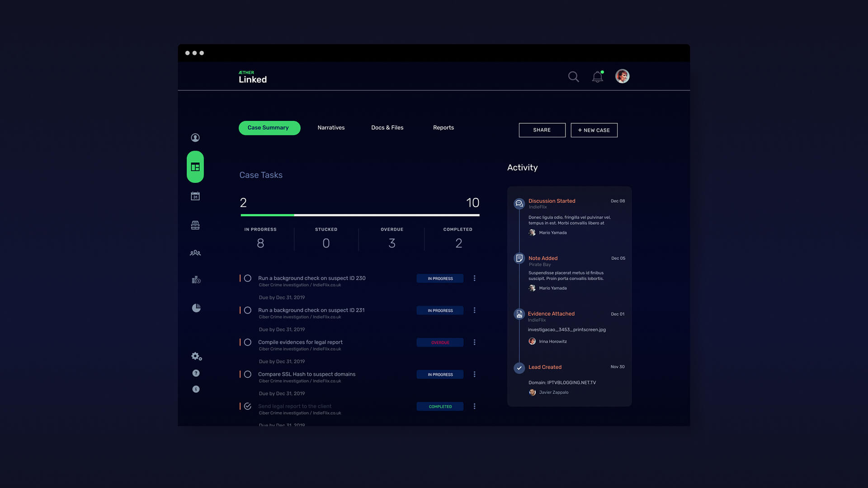Open three-dot menu for Compare SSL Hash task
Screen dimensions: 868x488
click(474, 375)
